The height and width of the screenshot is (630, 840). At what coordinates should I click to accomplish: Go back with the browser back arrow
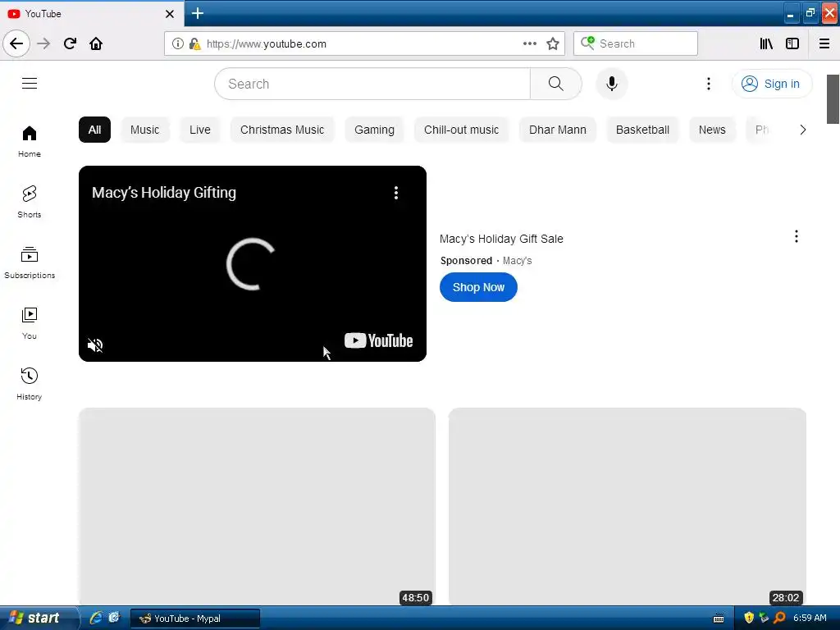click(x=16, y=43)
